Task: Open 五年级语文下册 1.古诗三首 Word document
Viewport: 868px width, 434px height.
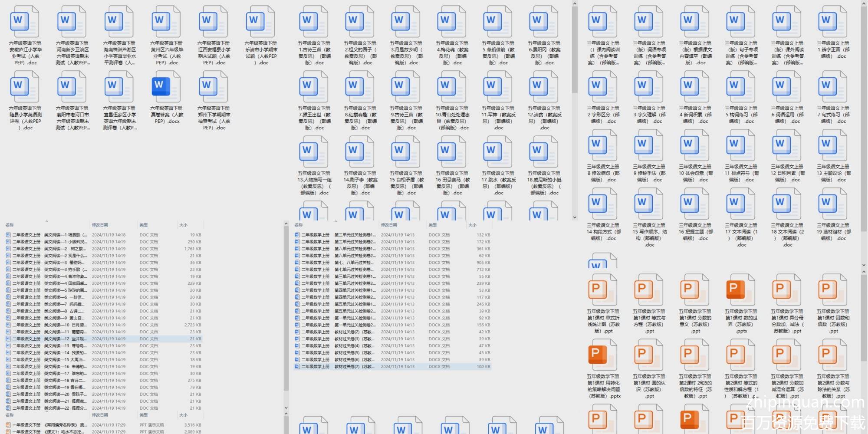Action: pos(314,22)
